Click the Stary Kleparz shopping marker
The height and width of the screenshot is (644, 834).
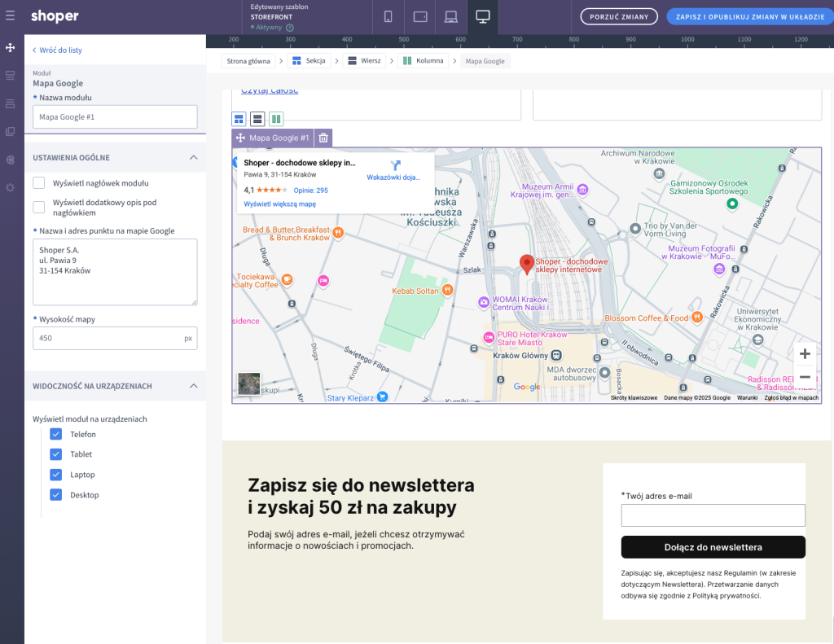[383, 396]
